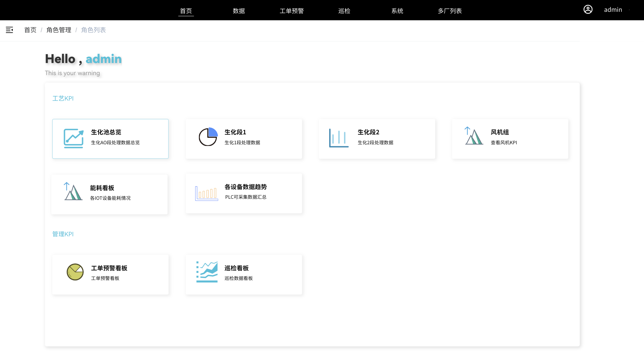Select the 首页 top navigation tab
The image size is (644, 361).
186,11
